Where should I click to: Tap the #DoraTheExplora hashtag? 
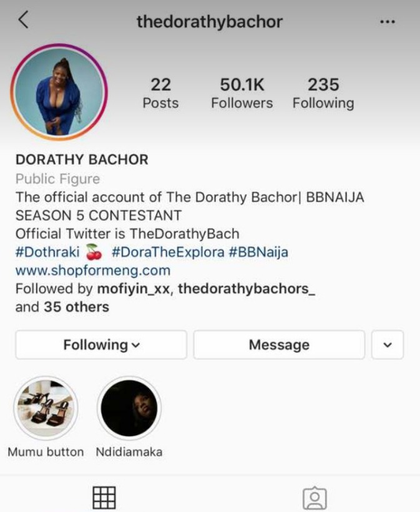pos(168,252)
